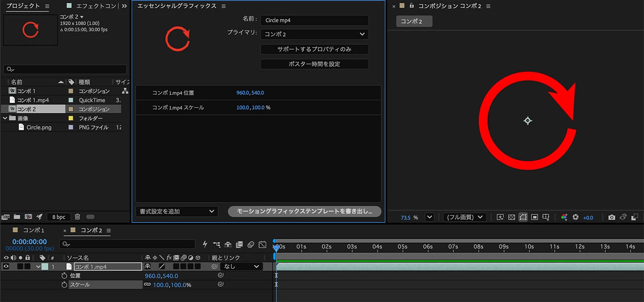Click the Project panel search field
The height and width of the screenshot is (302, 644).
[x=65, y=69]
